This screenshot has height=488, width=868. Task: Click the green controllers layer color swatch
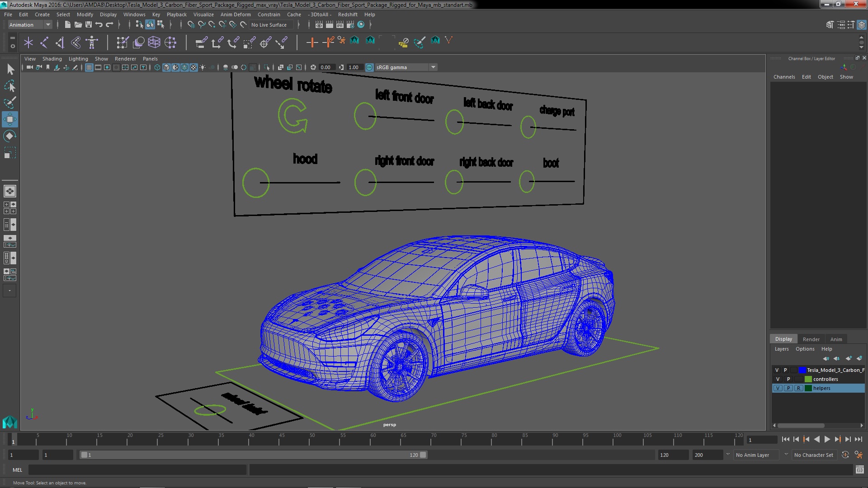click(808, 379)
